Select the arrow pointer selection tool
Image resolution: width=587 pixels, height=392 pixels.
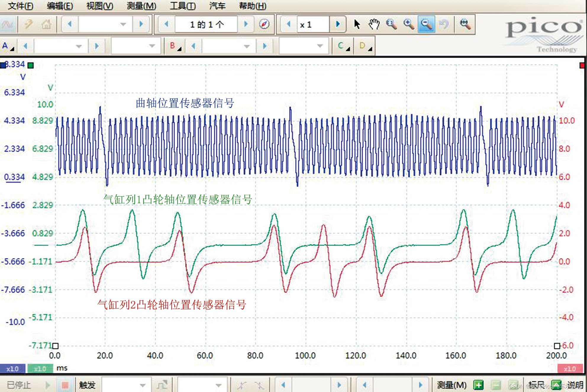coord(357,24)
